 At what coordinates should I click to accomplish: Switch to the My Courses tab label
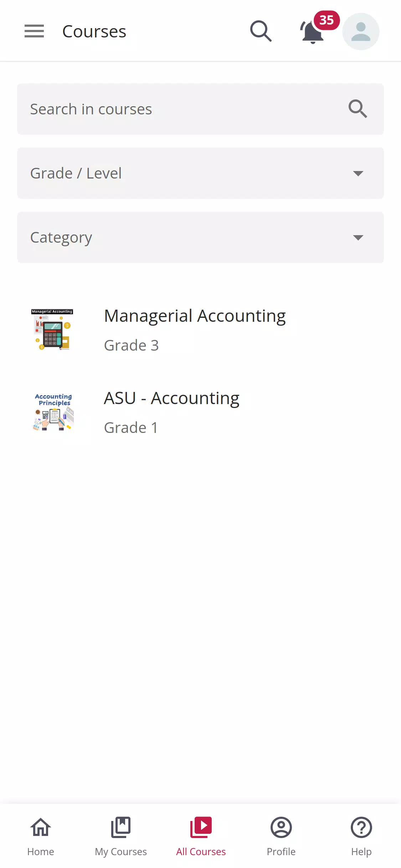[x=121, y=852]
